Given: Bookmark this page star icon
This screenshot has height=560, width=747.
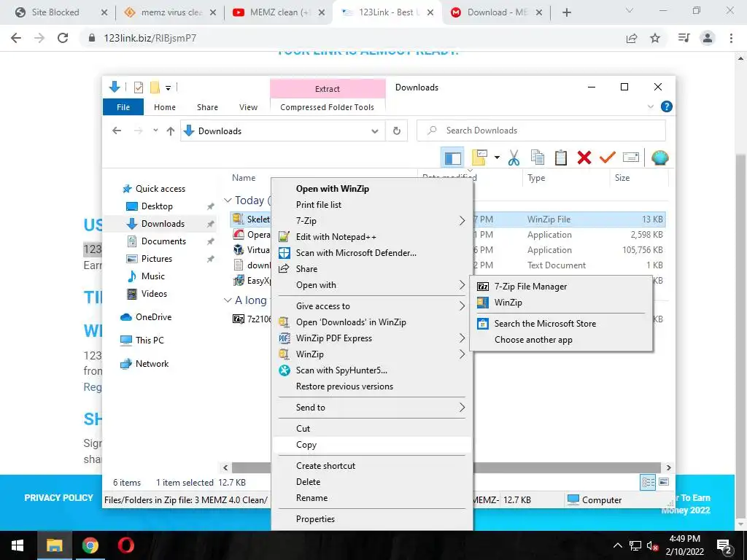Looking at the screenshot, I should tap(655, 38).
